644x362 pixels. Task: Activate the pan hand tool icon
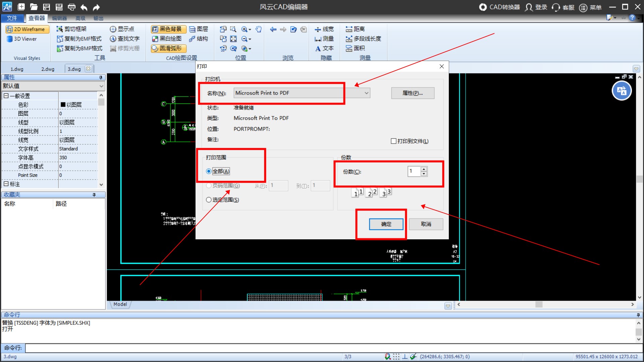point(258,29)
